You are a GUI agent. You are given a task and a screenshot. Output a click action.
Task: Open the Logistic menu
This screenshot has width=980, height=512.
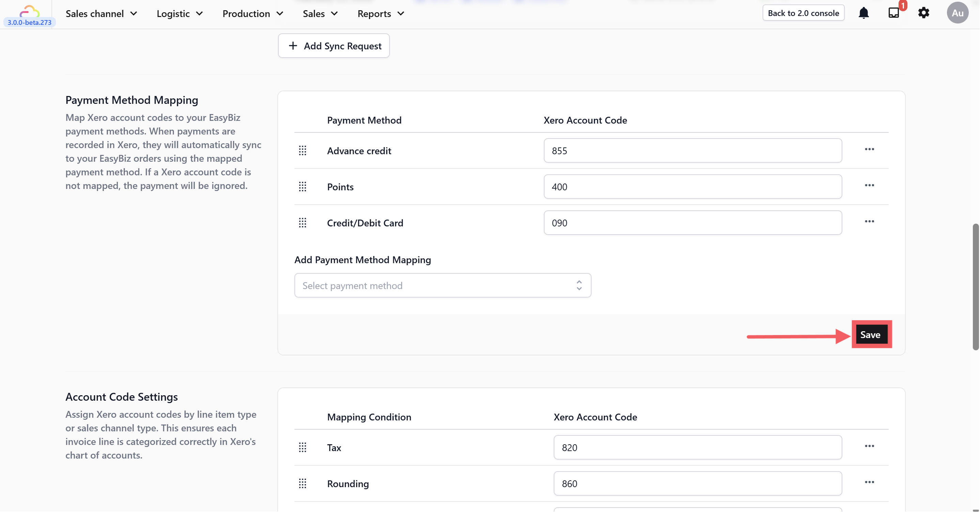coord(180,14)
